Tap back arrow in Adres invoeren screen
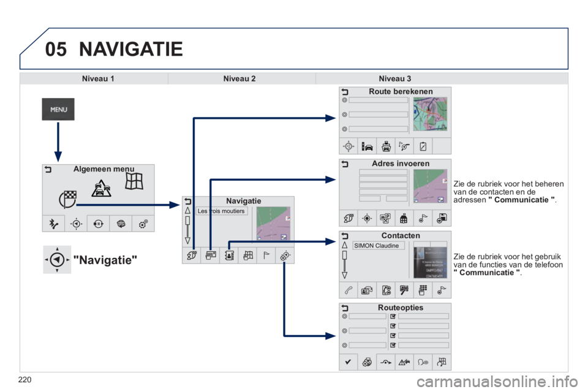Viewport: 588px width, 392px height. (345, 164)
